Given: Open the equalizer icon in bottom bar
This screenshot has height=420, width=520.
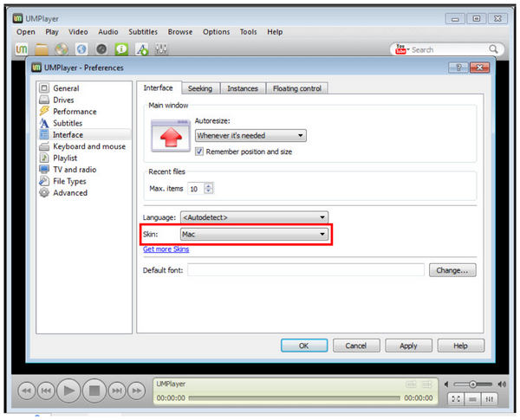Looking at the screenshot, I should click(x=490, y=399).
